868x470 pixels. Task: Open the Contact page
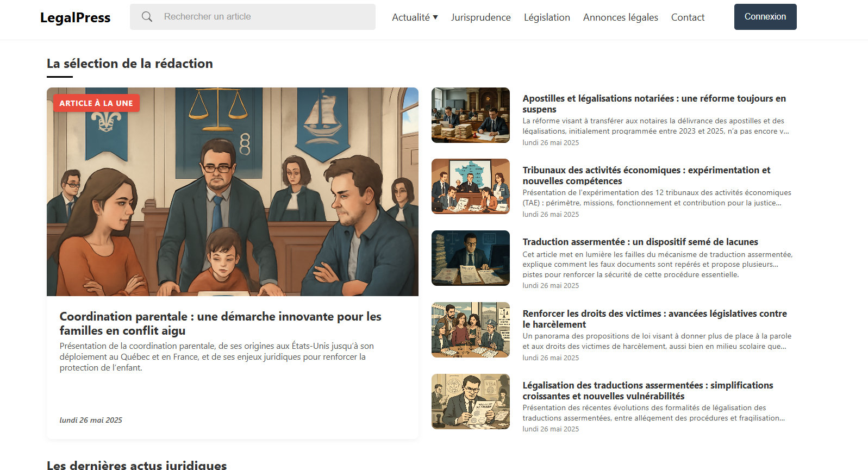click(688, 17)
